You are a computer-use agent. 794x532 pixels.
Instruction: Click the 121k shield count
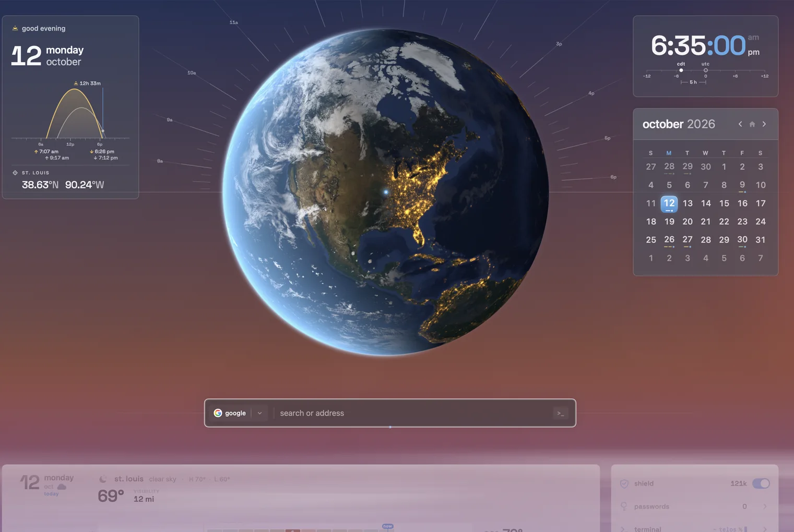pyautogui.click(x=739, y=483)
